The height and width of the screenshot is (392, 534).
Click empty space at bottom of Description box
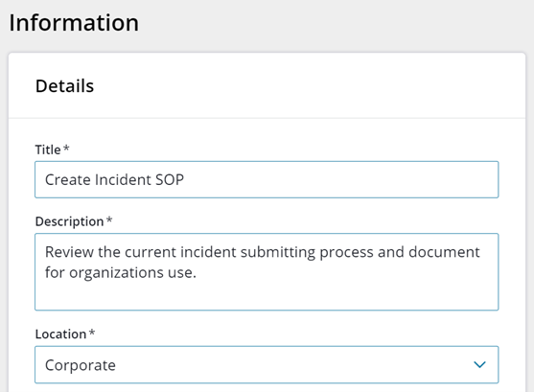267,296
